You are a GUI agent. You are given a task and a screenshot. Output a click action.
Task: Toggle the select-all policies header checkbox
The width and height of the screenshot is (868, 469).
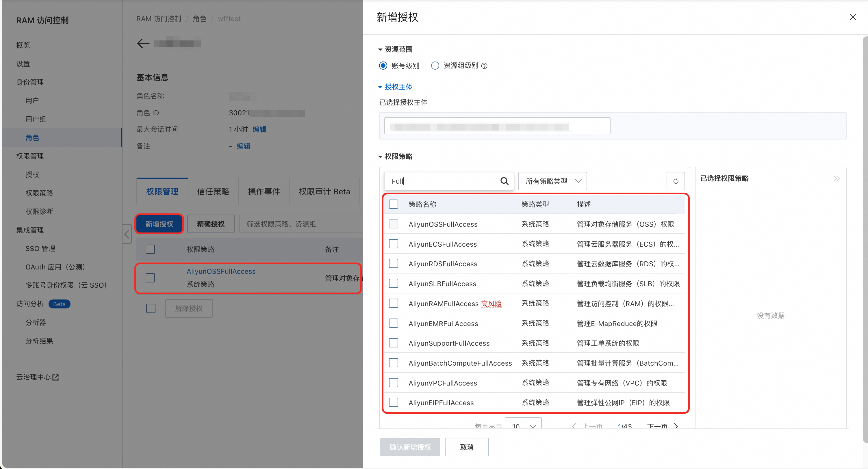coord(393,204)
